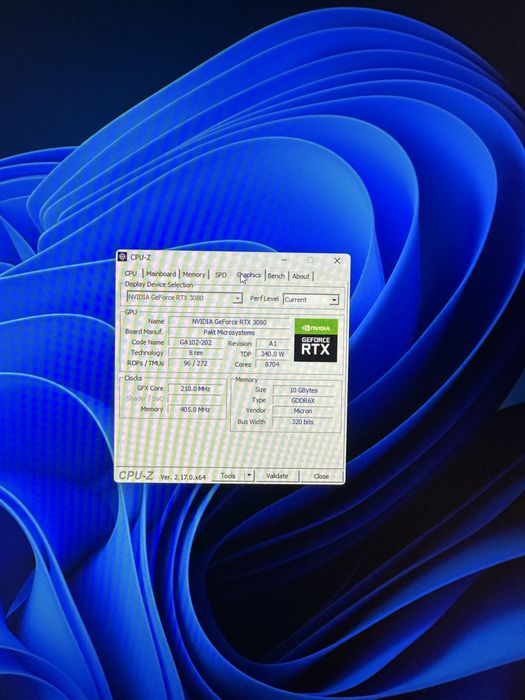525x700 pixels.
Task: Click the 340.0 W TDP value
Action: tap(272, 354)
